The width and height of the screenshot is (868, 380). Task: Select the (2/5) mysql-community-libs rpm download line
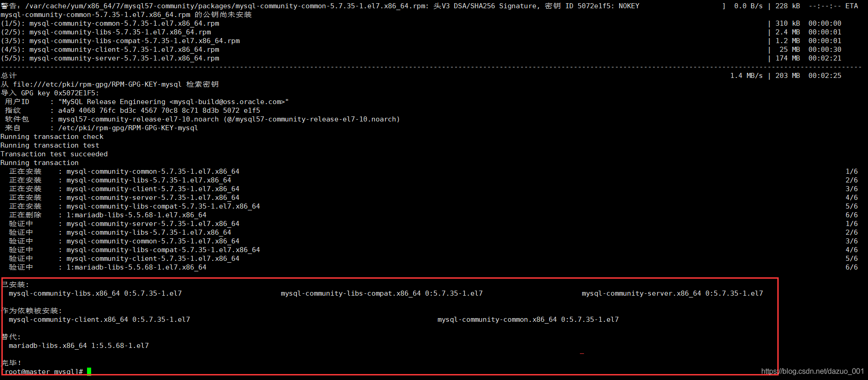[421, 32]
